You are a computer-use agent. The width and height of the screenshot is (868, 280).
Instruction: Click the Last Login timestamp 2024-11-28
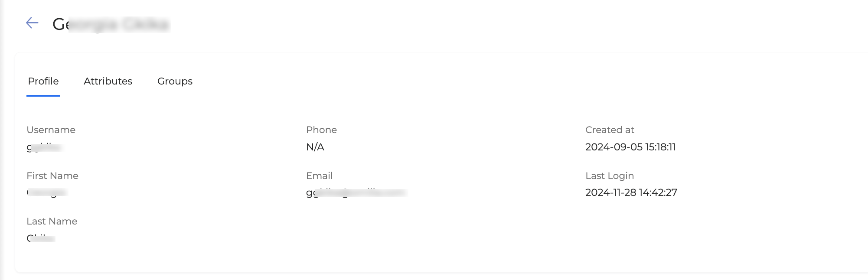631,192
